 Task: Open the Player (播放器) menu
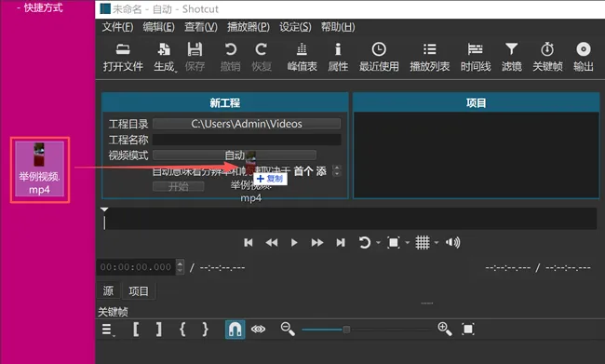pyautogui.click(x=249, y=27)
